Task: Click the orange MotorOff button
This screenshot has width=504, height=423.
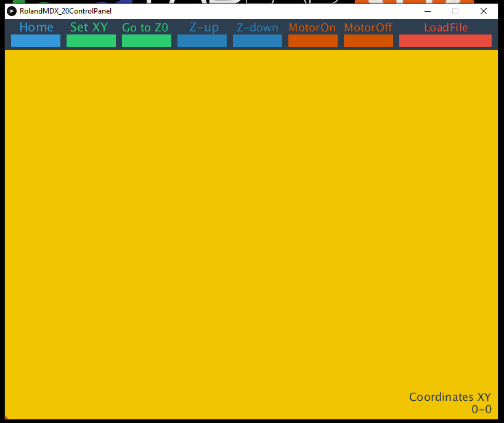Action: tap(368, 41)
